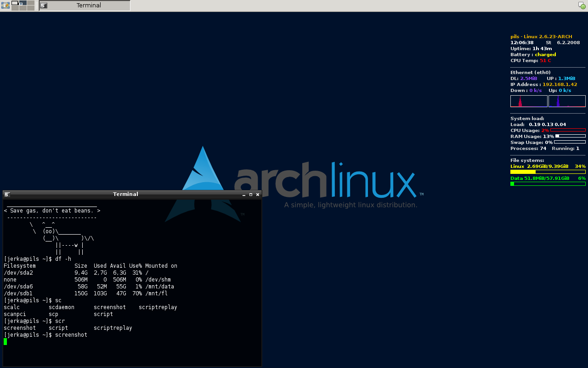Click the green cursor block in the terminal
Image resolution: width=588 pixels, height=368 pixels.
[6, 341]
